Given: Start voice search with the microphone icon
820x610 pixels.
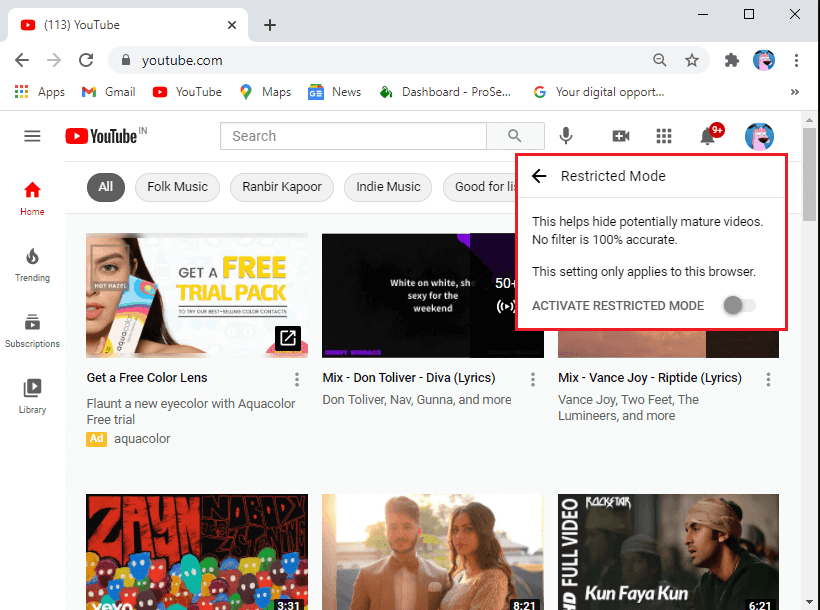Looking at the screenshot, I should [x=566, y=136].
